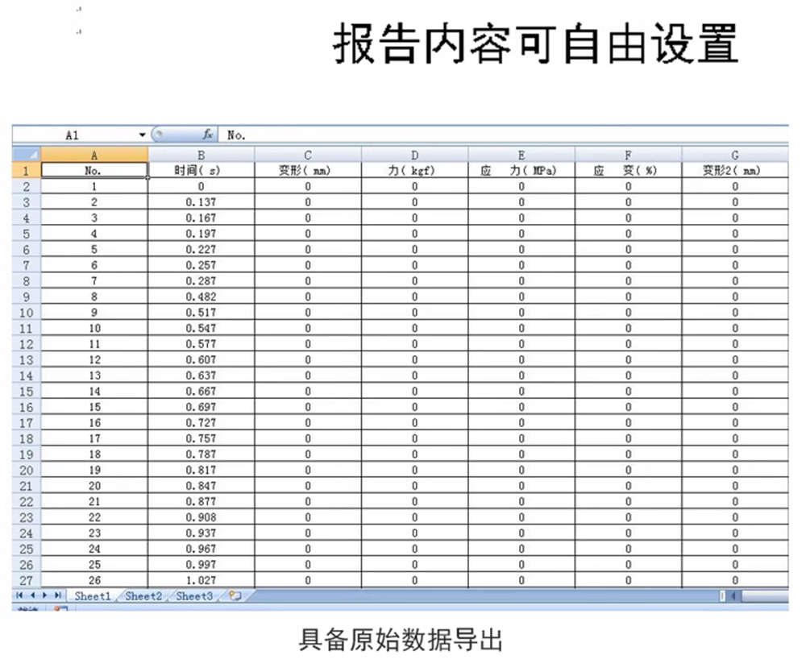This screenshot has width=806, height=672.
Task: Select column A header
Action: (94, 155)
